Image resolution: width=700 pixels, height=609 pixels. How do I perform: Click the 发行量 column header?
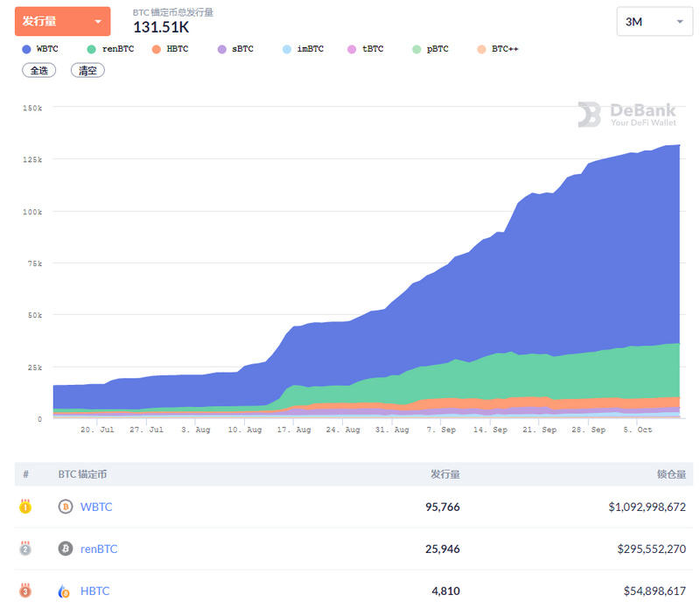[x=443, y=473]
